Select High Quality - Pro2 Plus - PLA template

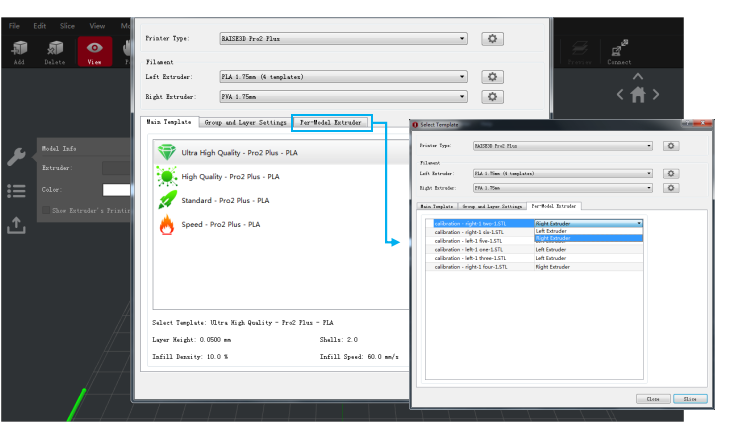point(281,177)
